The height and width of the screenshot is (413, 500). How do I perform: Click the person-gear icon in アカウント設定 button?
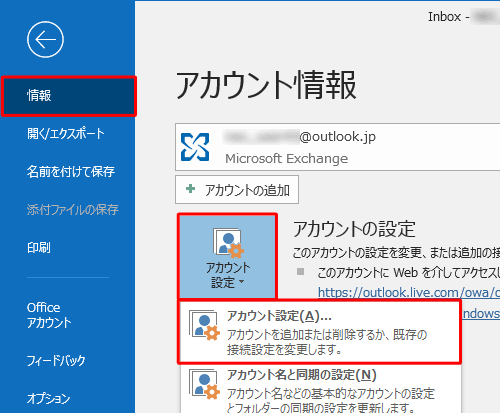(x=228, y=243)
